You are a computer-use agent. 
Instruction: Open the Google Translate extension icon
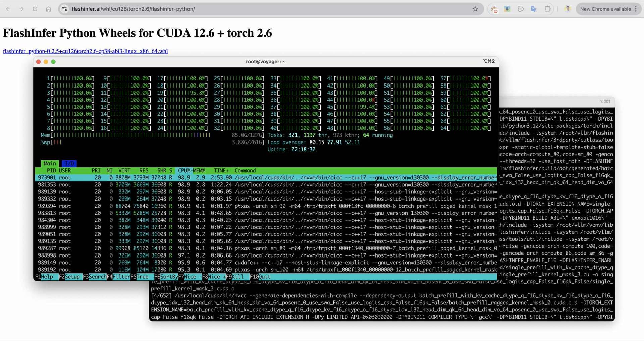tap(534, 9)
